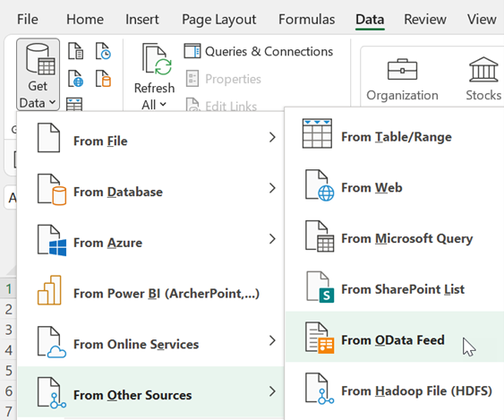Click the Recent Sources icon in ribbon

pos(103,51)
